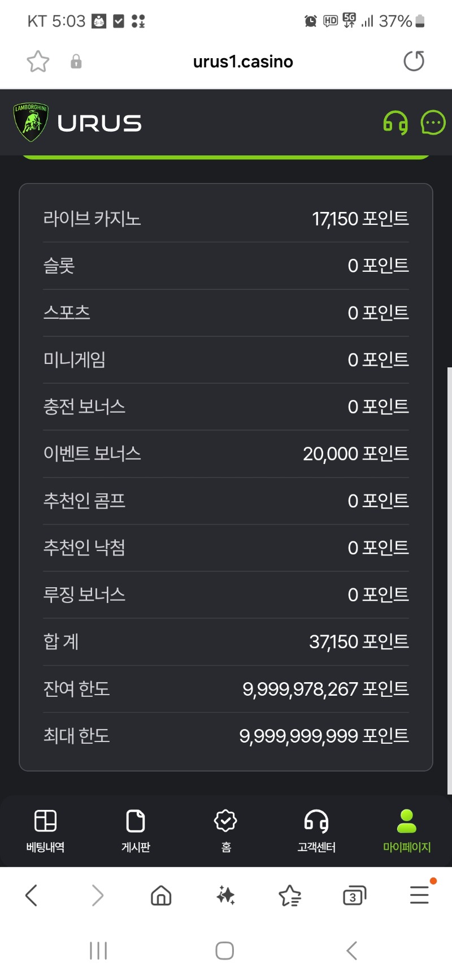Tap the site security lock icon

click(x=76, y=62)
